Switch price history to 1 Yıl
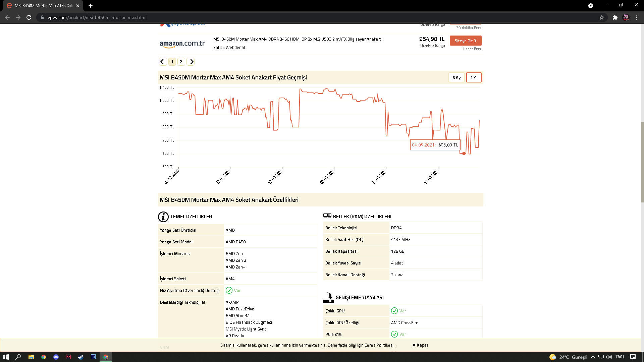 click(474, 77)
